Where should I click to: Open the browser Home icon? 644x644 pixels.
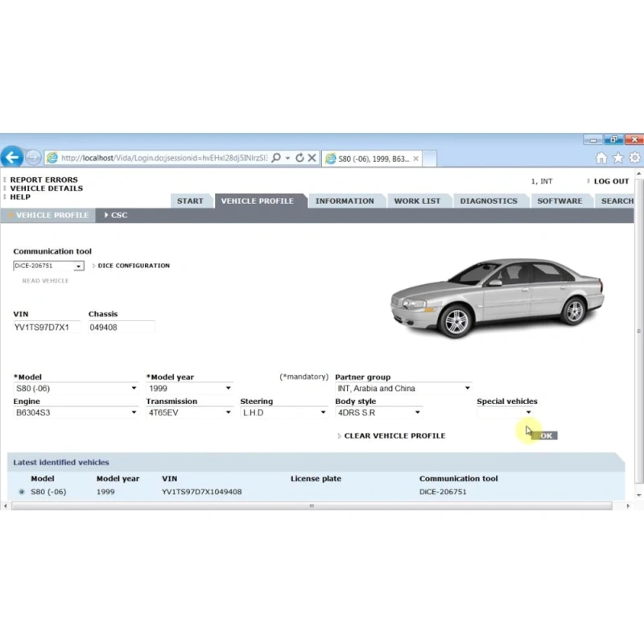point(601,158)
